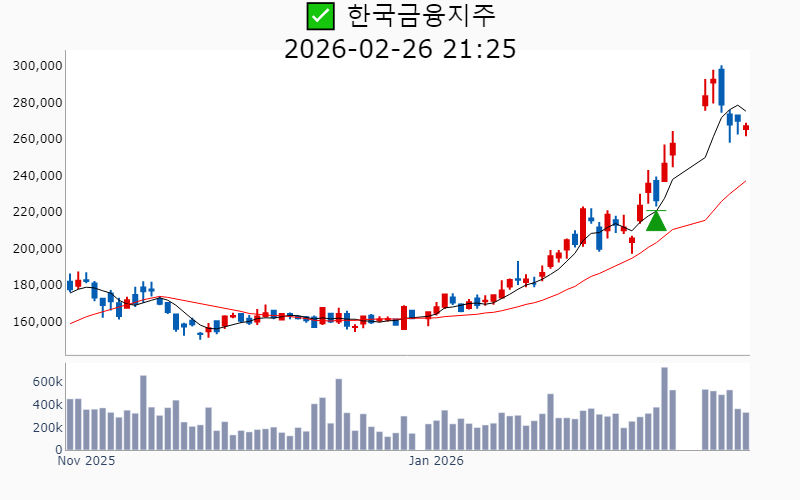Click the 220,000 price axis label
Viewport: 800px width, 500px height.
click(38, 212)
